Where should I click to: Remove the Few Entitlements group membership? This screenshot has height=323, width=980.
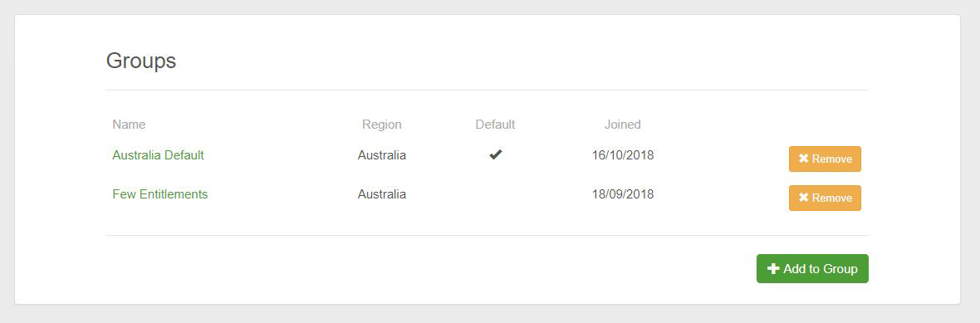point(825,198)
